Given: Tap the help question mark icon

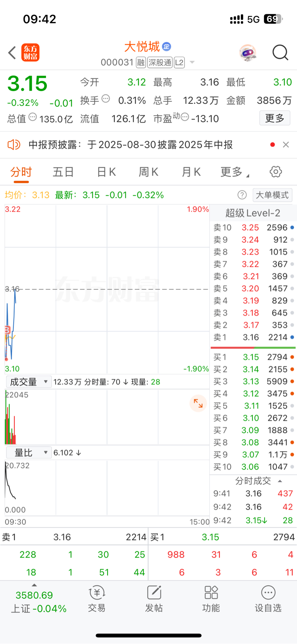Looking at the screenshot, I should coord(242,195).
